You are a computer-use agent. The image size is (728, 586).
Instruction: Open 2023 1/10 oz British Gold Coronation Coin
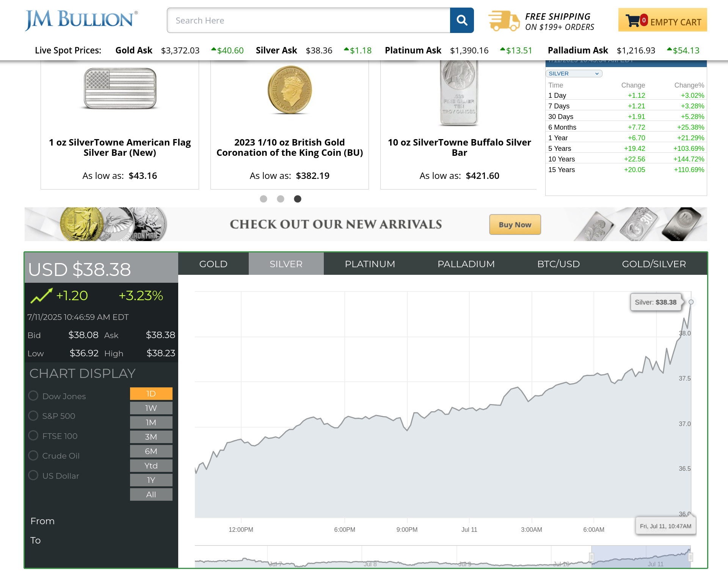point(290,147)
